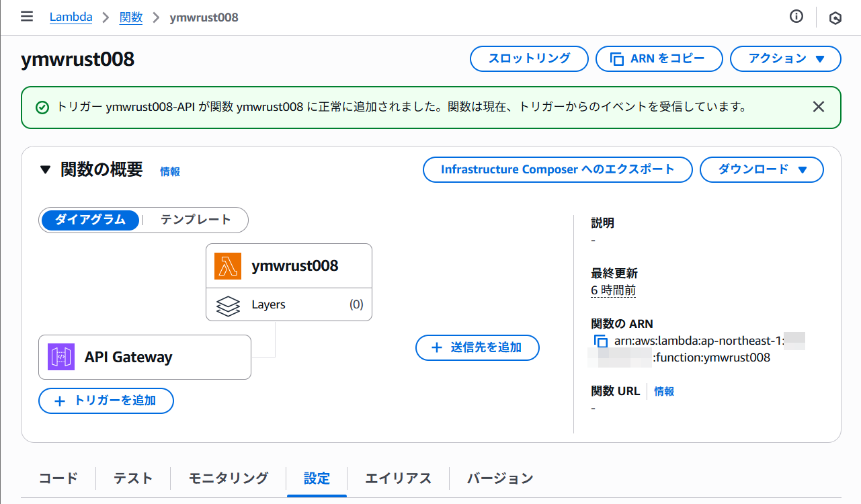Viewport: 861px width, 504px height.
Task: Click Infrastructure Composer へのエクスポート button
Action: coord(557,170)
